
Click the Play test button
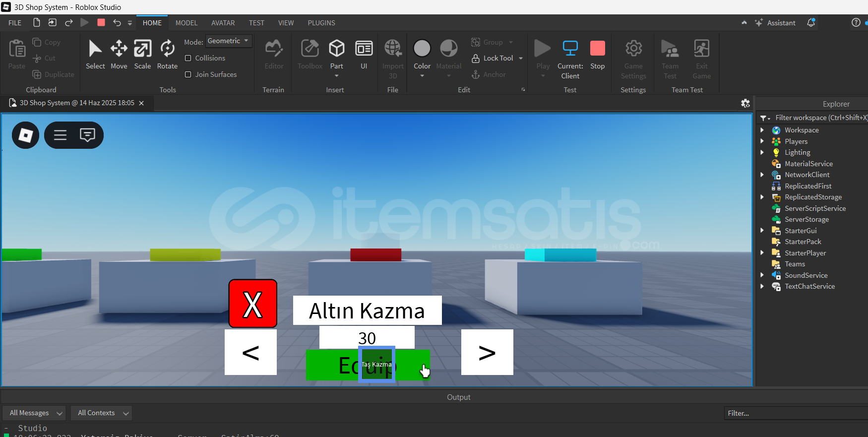click(x=543, y=49)
